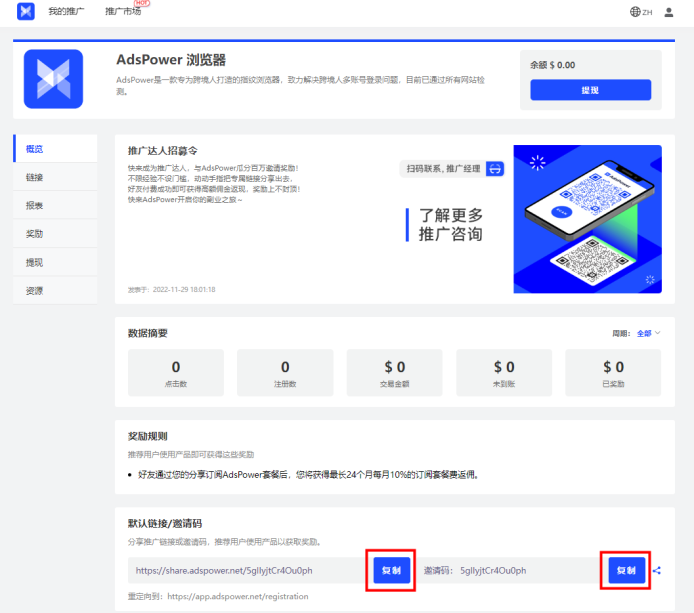694x613 pixels.
Task: Open the 我的推广 navigation item
Action: coord(66,12)
